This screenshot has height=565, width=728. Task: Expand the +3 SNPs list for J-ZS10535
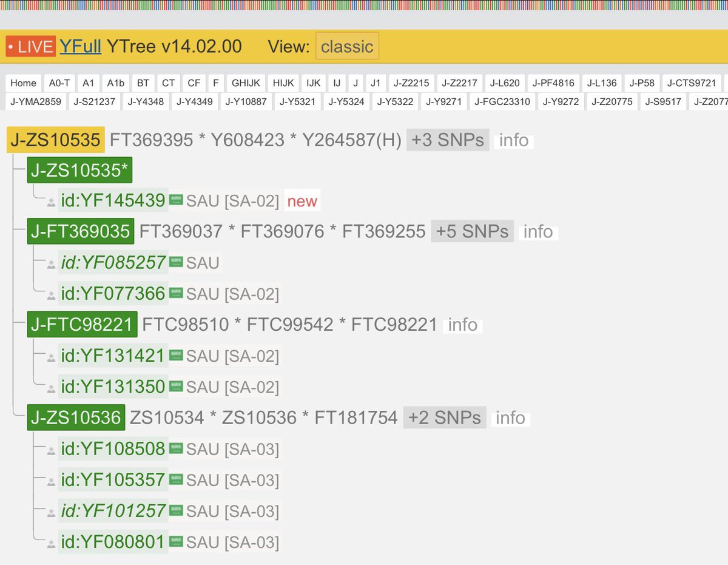point(448,140)
